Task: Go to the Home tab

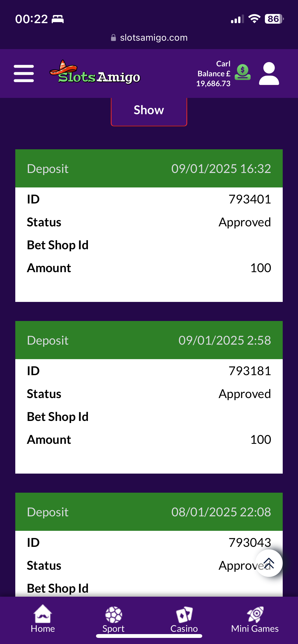Action: 43,619
